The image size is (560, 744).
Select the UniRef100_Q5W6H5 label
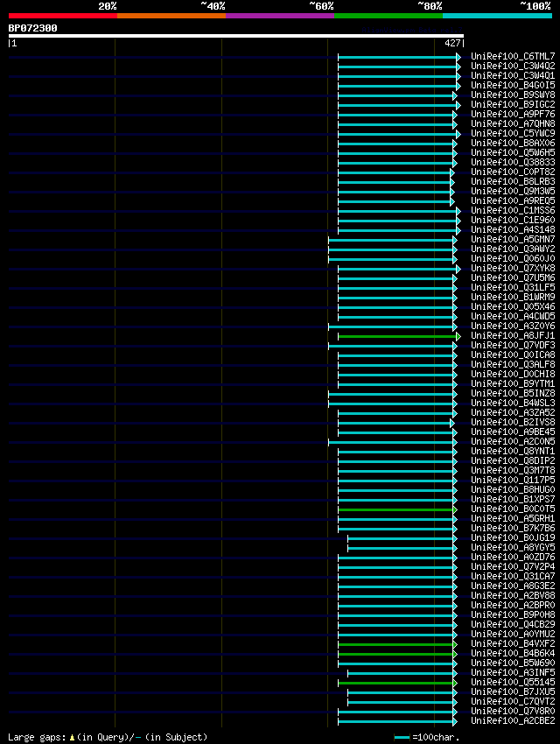coord(513,153)
